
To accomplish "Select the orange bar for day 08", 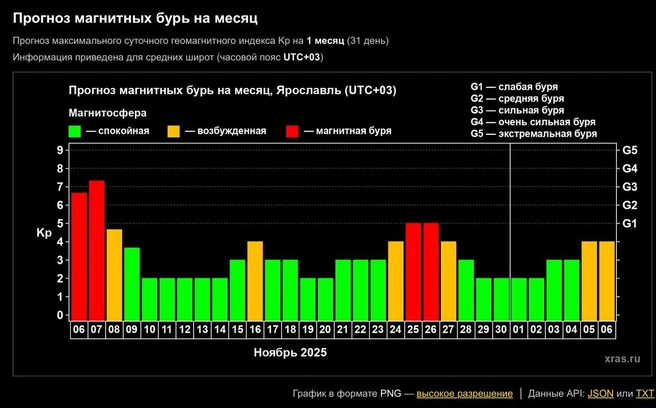I will tap(114, 275).
